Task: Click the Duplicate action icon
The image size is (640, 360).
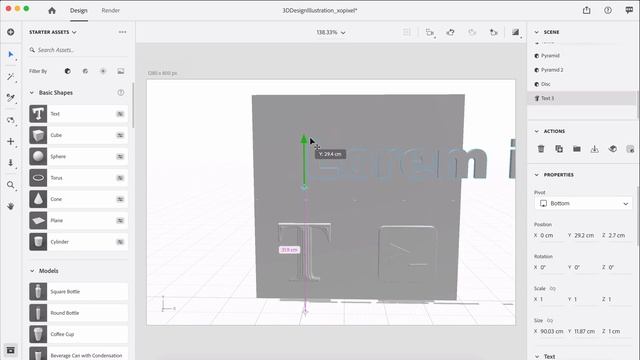Action: click(559, 149)
